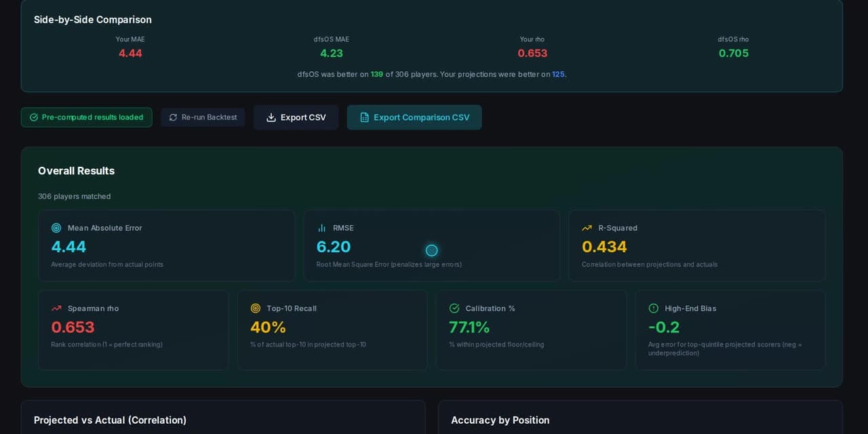Click the Pre-computed results loaded badge
868x434 pixels.
[x=87, y=117]
